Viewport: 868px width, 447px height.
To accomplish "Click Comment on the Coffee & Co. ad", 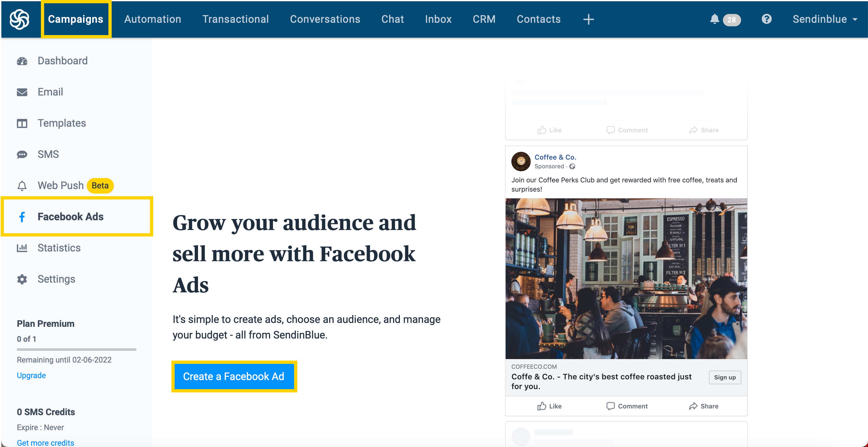I will [x=627, y=406].
